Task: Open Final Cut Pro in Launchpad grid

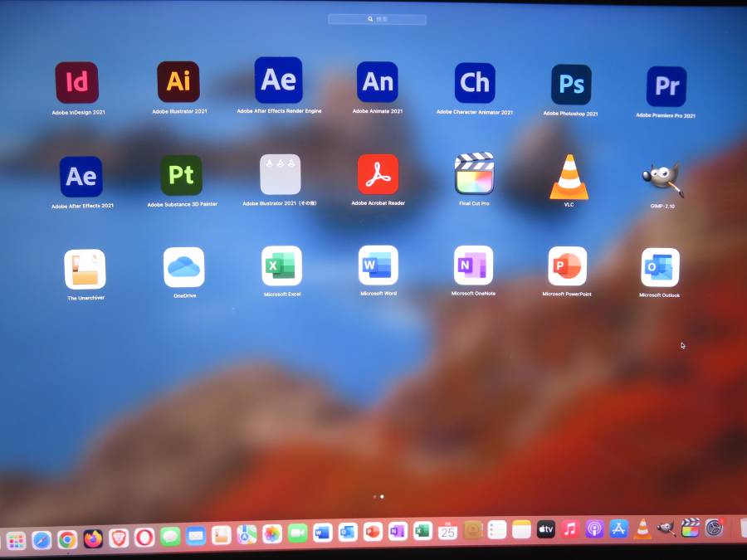Action: pos(474,174)
